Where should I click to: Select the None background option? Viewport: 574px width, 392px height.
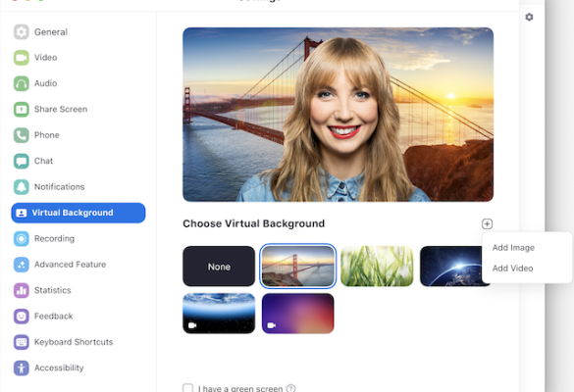pos(219,267)
